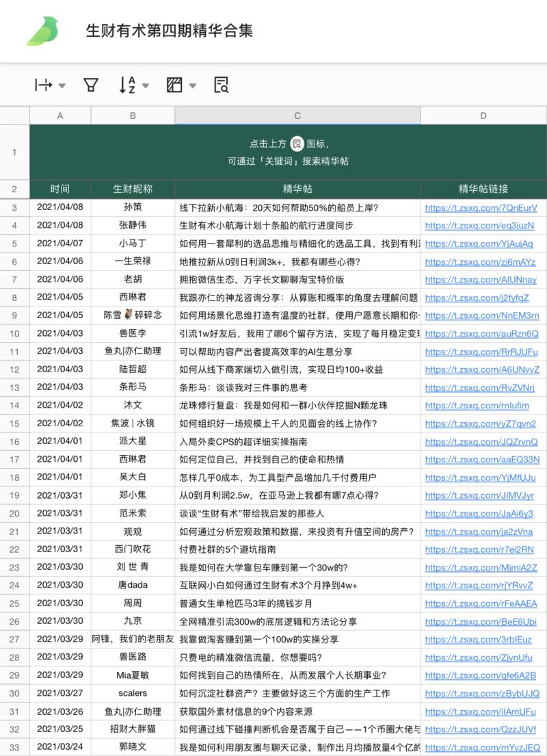This screenshot has width=547, height=756.
Task: Click the cell formatting icon
Action: point(174,85)
